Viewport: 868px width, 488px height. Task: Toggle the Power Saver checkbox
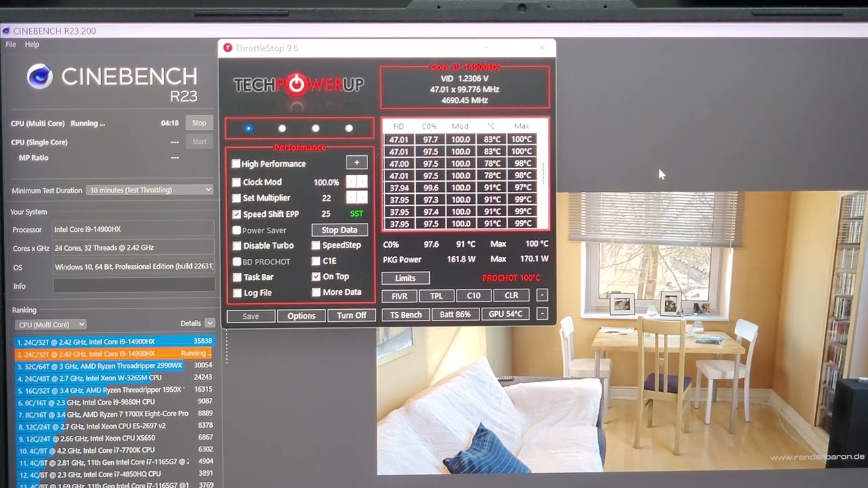[x=236, y=230]
